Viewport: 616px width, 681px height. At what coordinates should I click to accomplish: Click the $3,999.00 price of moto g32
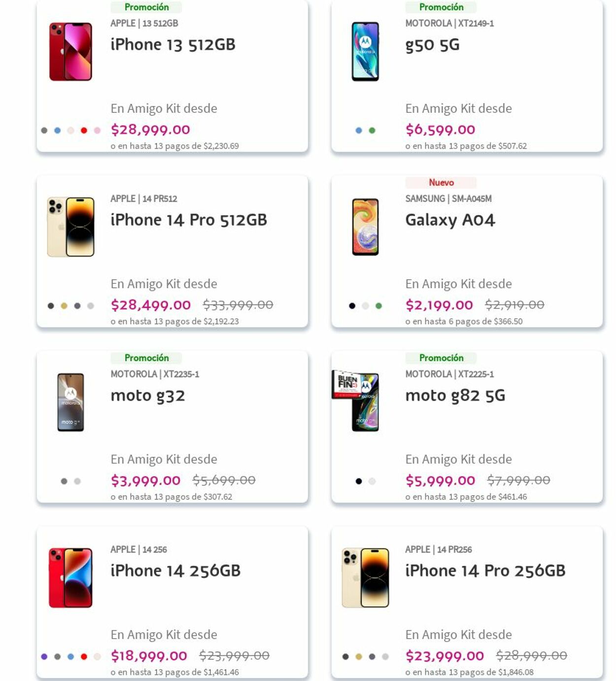tap(146, 480)
